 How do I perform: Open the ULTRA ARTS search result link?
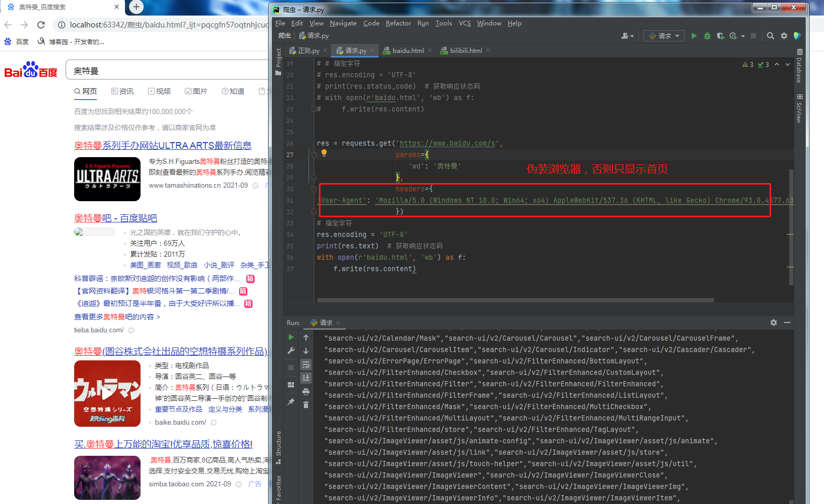pyautogui.click(x=163, y=146)
